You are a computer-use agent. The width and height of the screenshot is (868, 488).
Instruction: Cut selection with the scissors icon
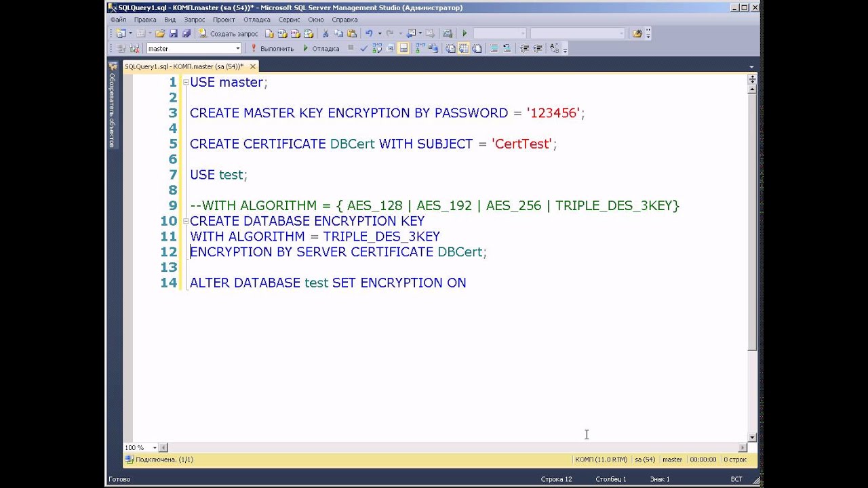pos(325,33)
